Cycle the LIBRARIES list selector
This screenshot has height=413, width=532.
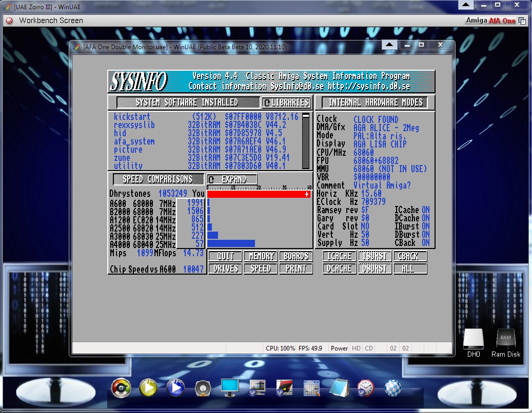coord(286,102)
